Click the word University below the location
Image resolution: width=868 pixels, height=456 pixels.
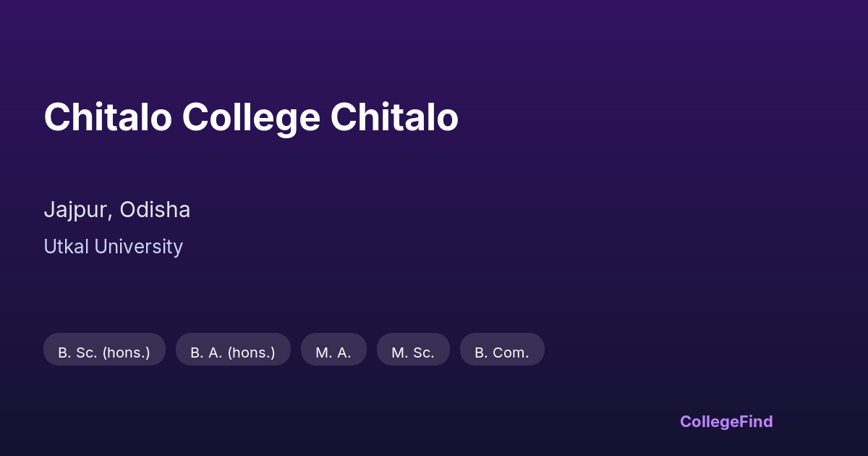point(138,247)
